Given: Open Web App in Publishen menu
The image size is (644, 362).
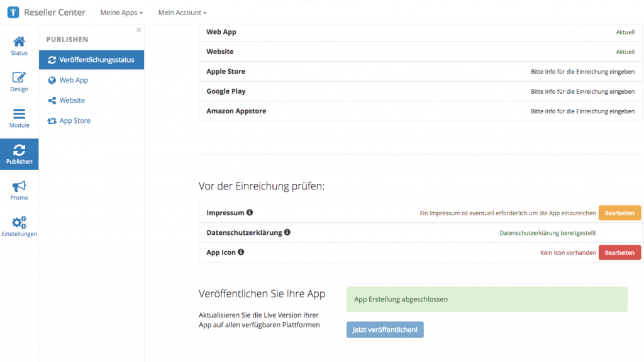Looking at the screenshot, I should click(x=74, y=81).
